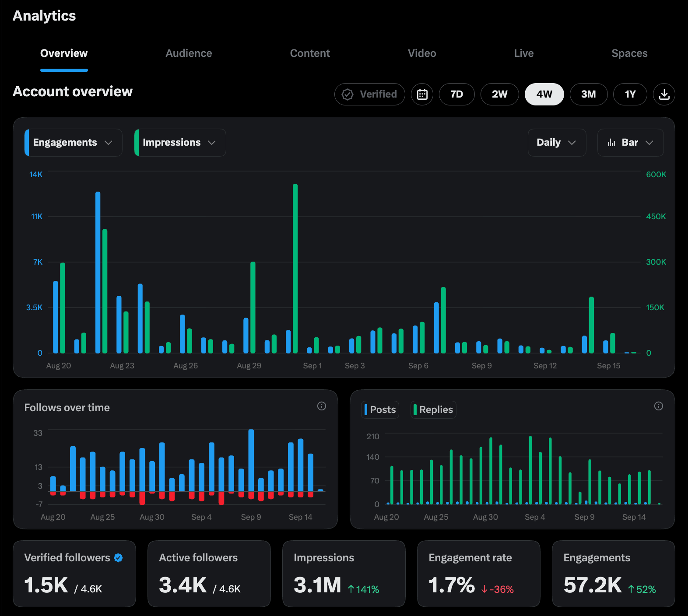Click tallest blue engagements bar in main chart

click(98, 272)
